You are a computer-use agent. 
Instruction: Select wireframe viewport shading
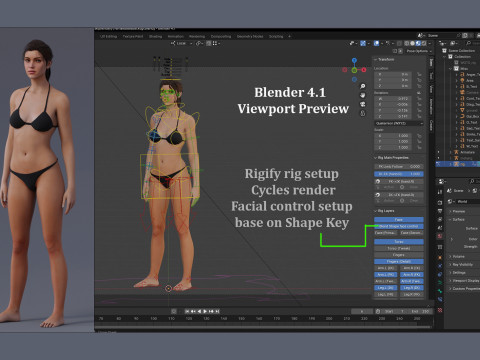tap(407, 43)
